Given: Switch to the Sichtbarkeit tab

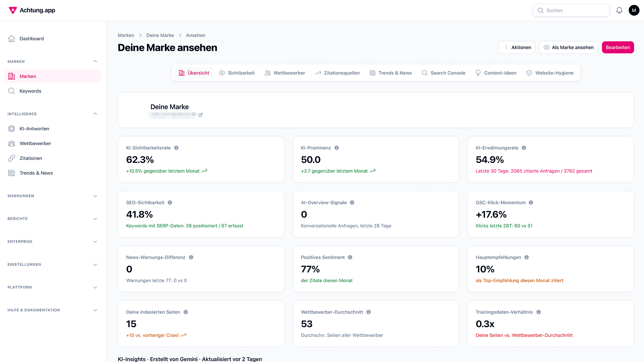Looking at the screenshot, I should 237,73.
